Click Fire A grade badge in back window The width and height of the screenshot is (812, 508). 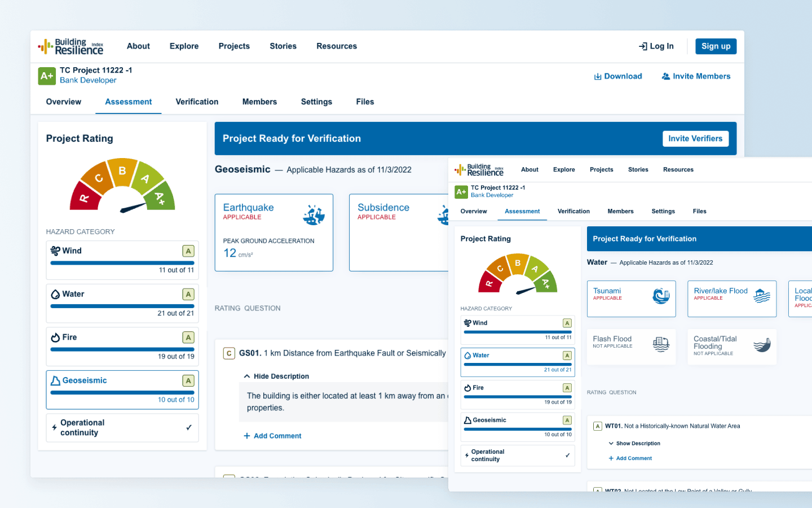188,338
